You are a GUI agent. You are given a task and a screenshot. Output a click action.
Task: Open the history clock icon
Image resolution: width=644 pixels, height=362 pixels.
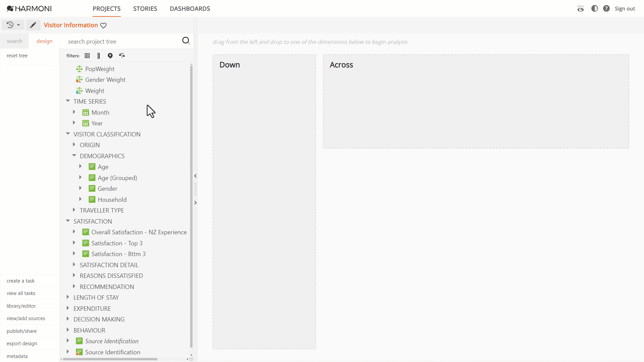10,25
